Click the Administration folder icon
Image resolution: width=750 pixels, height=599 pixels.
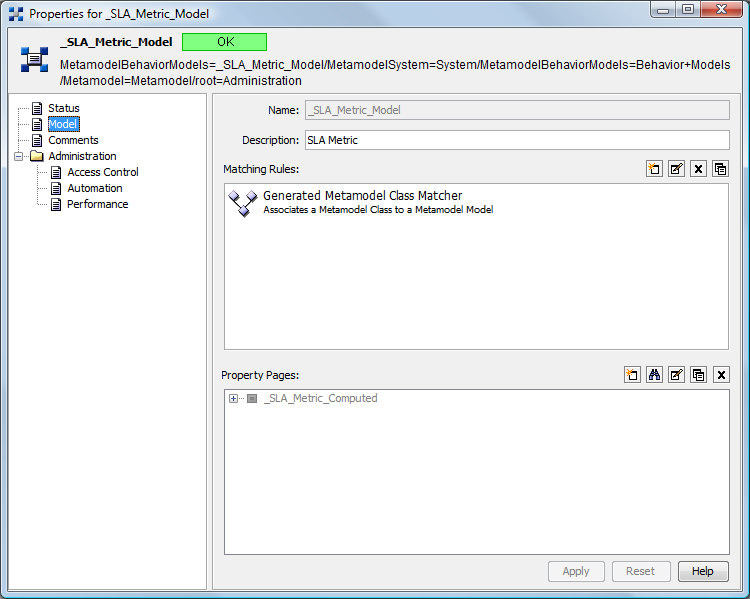[36, 156]
